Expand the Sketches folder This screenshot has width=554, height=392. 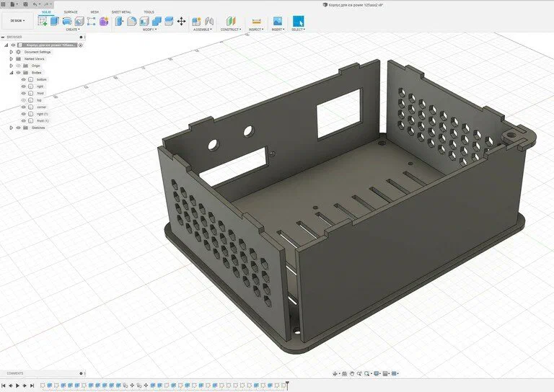(x=12, y=128)
